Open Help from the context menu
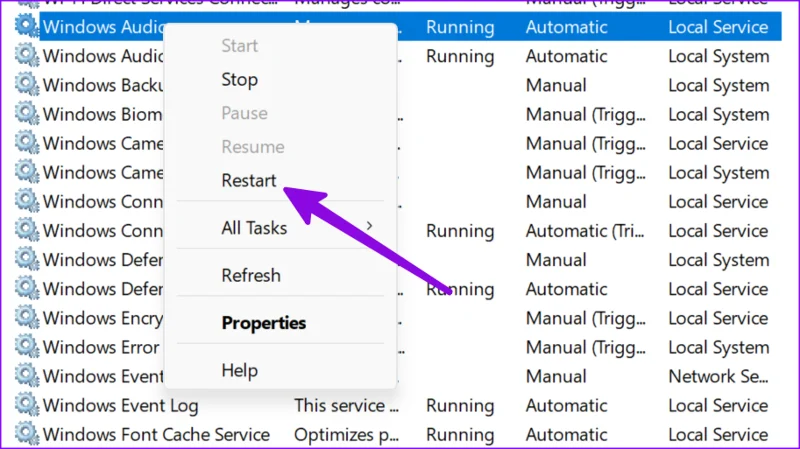This screenshot has height=449, width=800. 239,371
